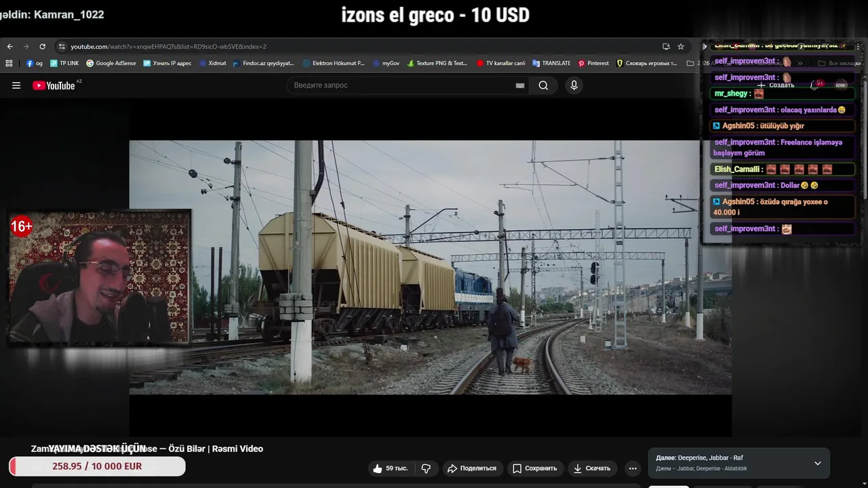This screenshot has width=868, height=488.
Task: Open the TP LINK bookmark
Action: [64, 63]
